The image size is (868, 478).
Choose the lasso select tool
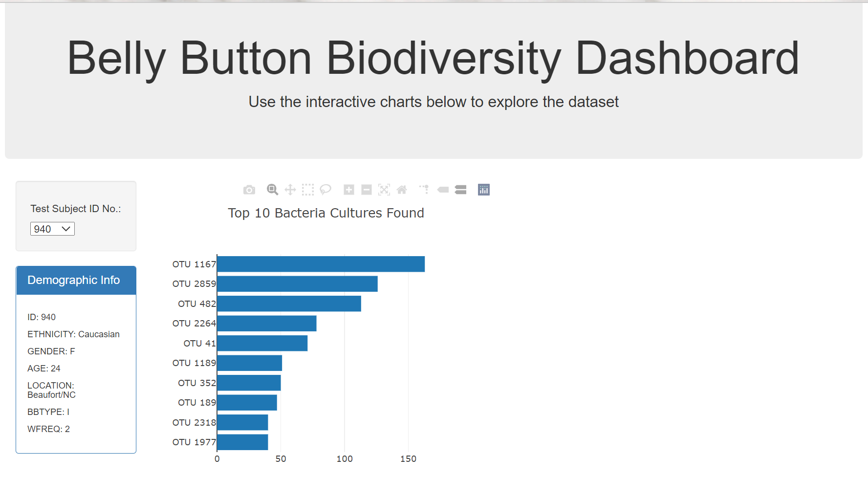pyautogui.click(x=325, y=190)
